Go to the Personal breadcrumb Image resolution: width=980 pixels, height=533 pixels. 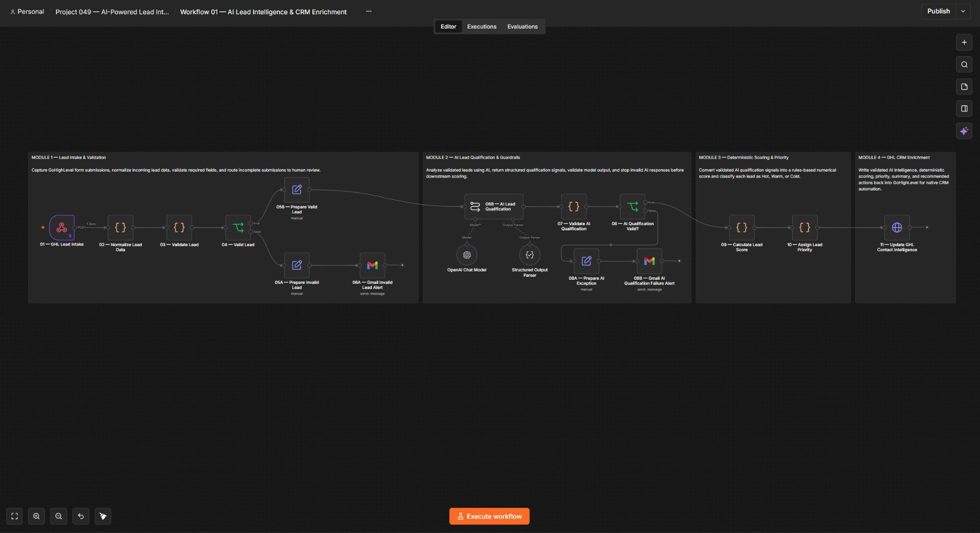[27, 12]
